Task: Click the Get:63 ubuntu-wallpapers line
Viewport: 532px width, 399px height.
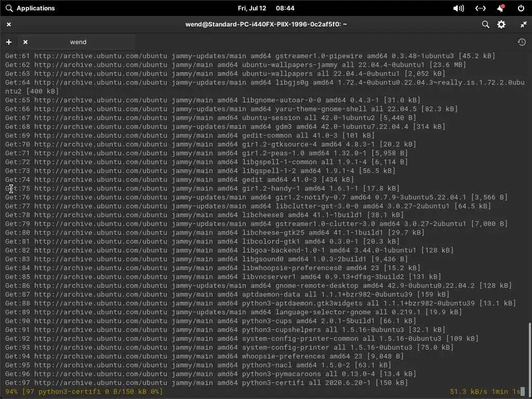Action: point(225,73)
